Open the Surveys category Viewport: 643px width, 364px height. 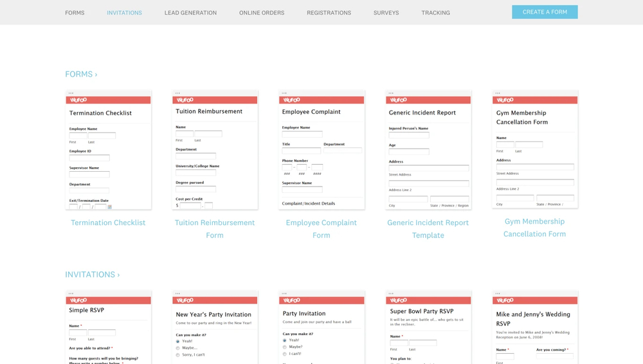tap(386, 13)
